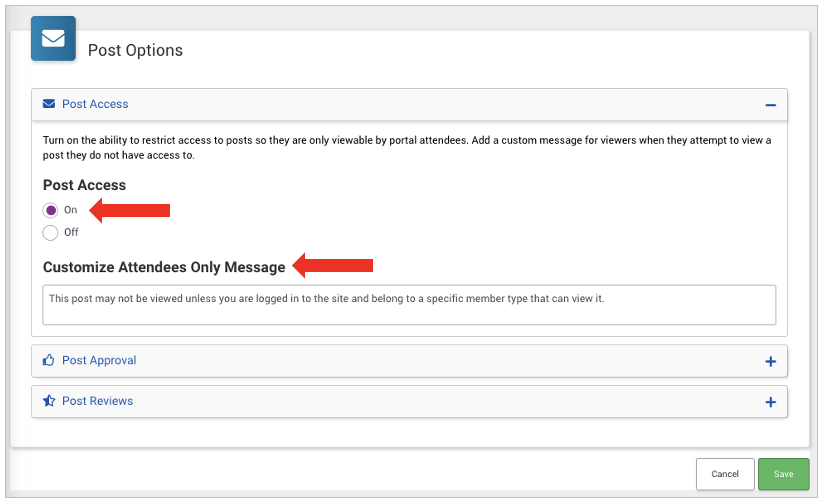This screenshot has width=822, height=502.
Task: Click the Post Options page title
Action: [135, 50]
